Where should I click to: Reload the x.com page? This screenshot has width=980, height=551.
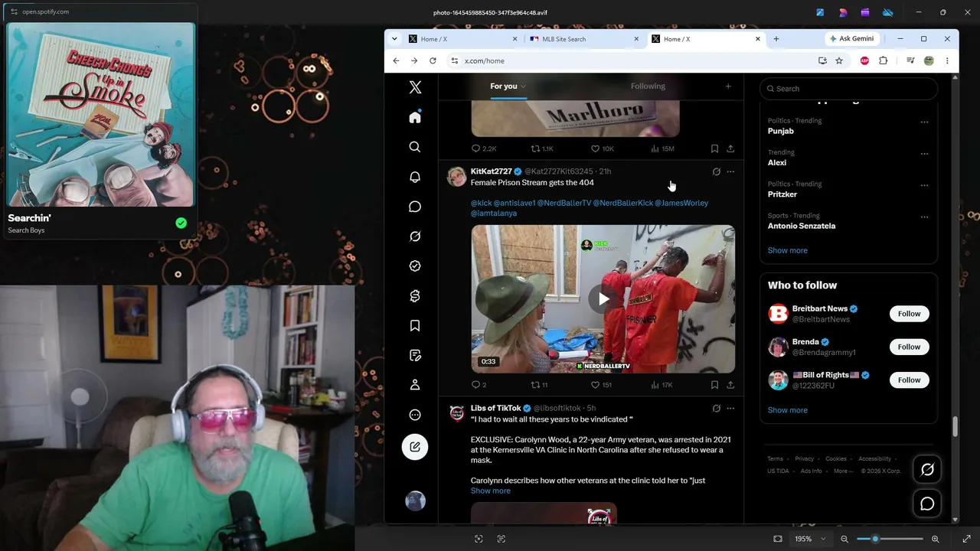tap(433, 60)
